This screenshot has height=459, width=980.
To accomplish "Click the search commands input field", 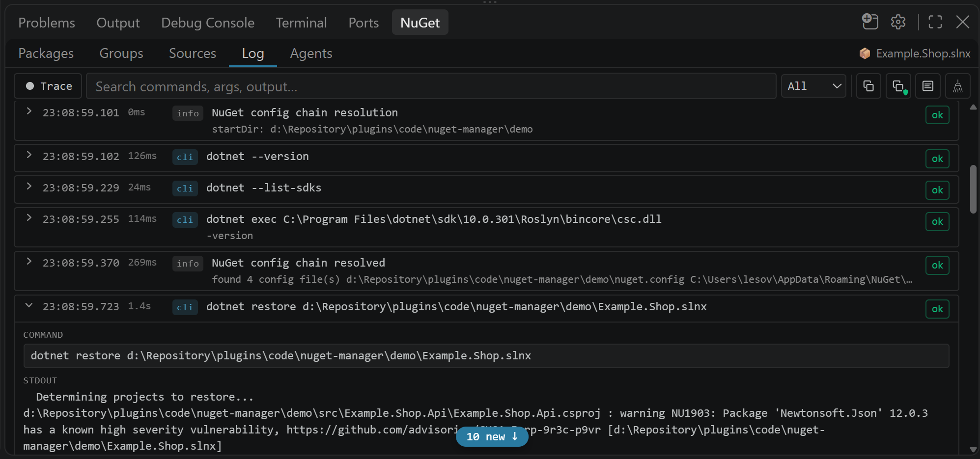I will coord(431,86).
